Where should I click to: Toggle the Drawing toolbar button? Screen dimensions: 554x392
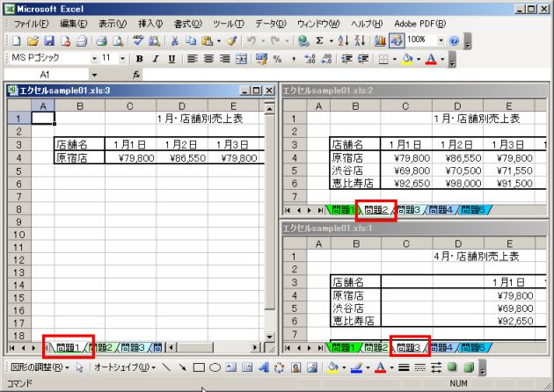tap(397, 41)
